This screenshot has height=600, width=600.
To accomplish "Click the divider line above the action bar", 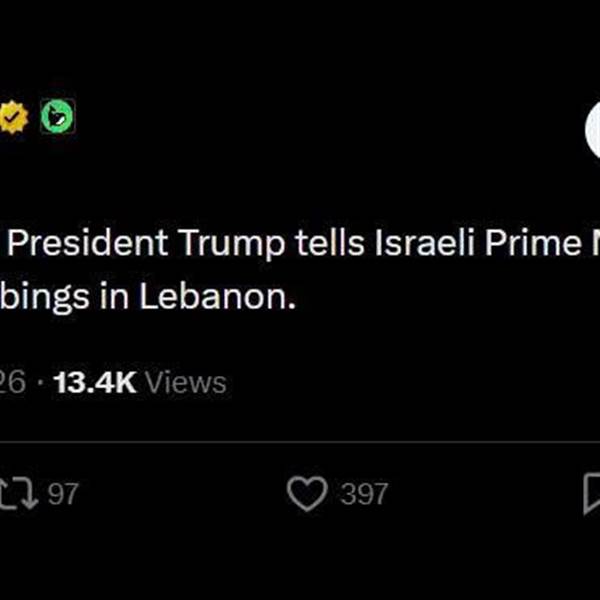I will (300, 441).
